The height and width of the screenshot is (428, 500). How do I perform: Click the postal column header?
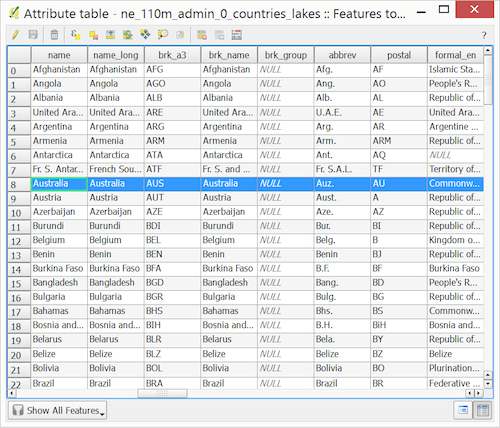click(399, 55)
